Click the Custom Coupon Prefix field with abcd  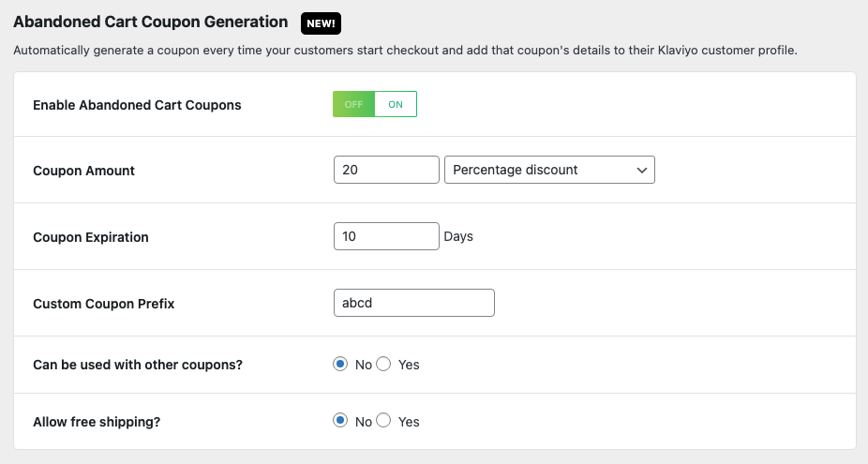click(414, 303)
